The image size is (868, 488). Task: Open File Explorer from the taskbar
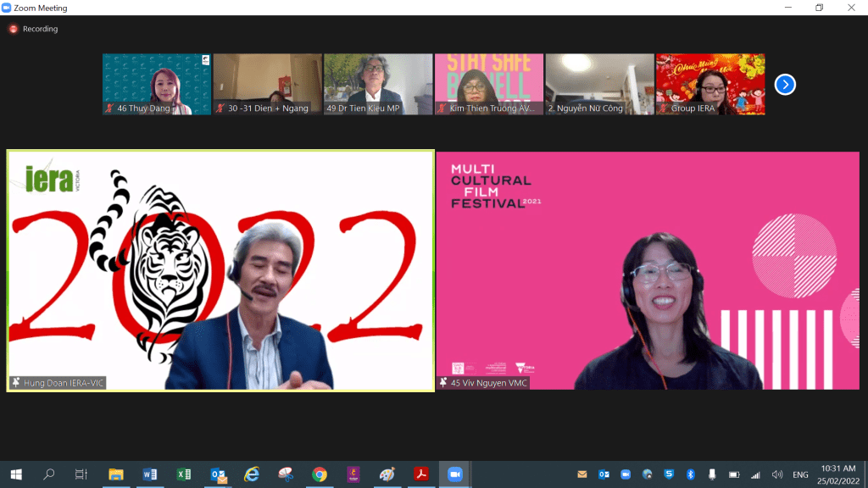coord(116,474)
